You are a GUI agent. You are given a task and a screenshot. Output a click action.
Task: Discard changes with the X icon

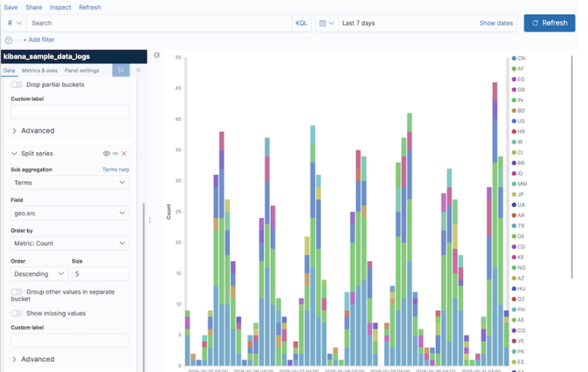coord(138,70)
